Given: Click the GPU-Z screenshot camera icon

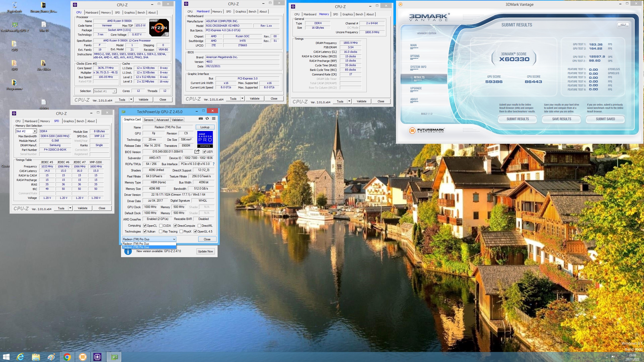Looking at the screenshot, I should point(200,118).
